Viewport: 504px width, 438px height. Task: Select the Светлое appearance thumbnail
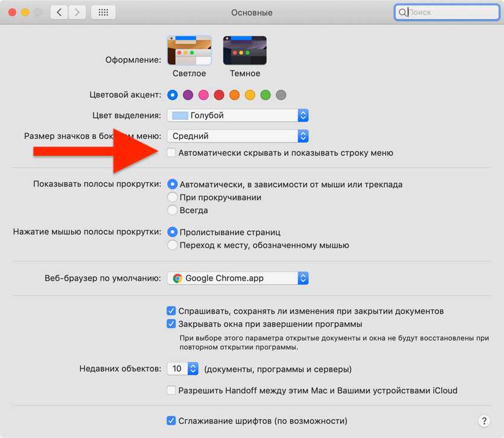coord(190,51)
